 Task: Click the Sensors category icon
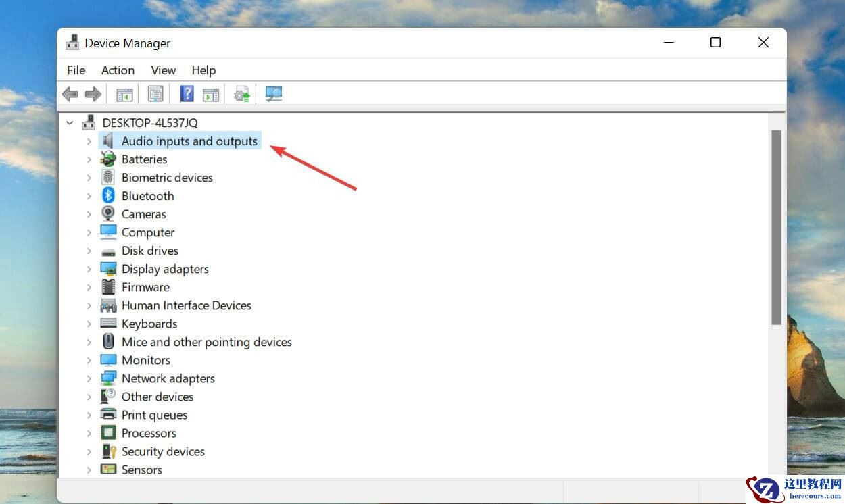click(108, 469)
